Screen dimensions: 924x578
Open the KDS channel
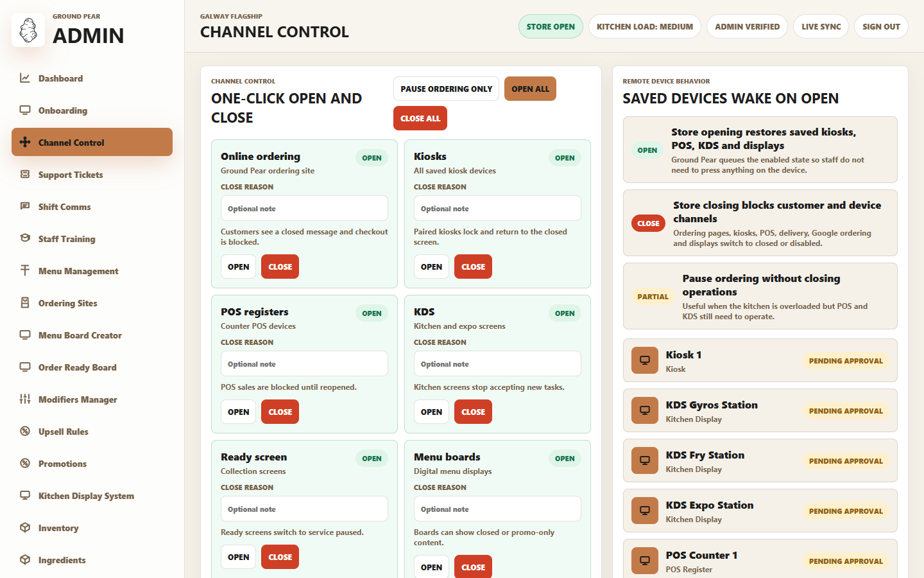(x=432, y=412)
